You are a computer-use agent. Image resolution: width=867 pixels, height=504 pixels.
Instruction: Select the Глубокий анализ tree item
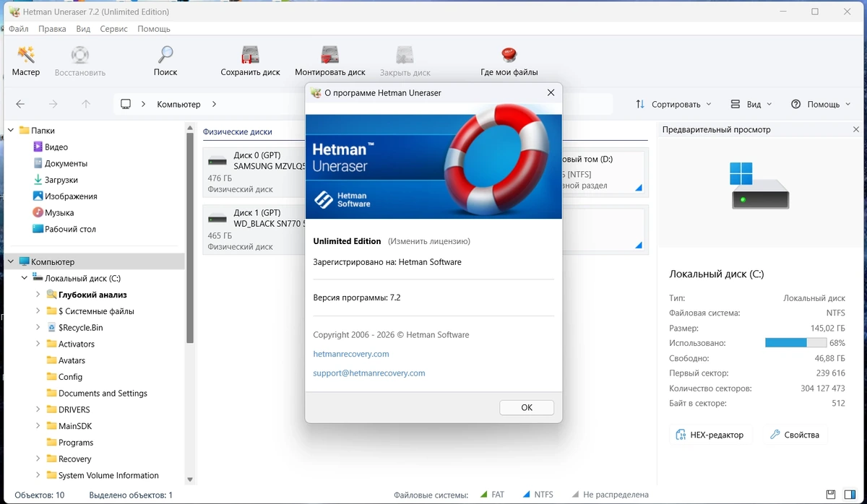(92, 295)
